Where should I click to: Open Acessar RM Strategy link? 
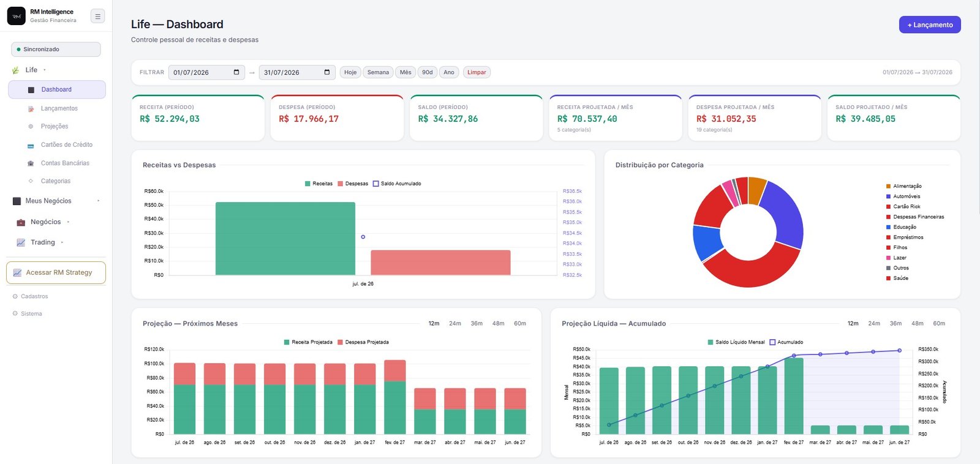pos(56,273)
